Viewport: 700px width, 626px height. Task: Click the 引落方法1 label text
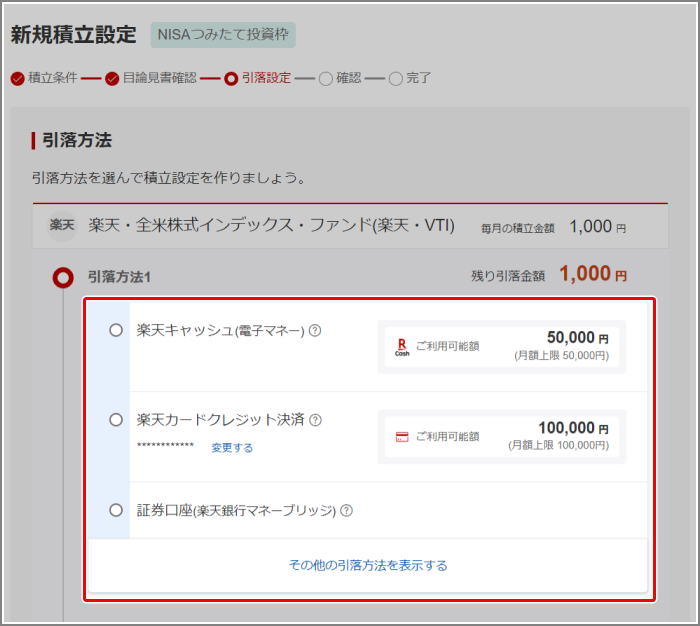coord(119,277)
